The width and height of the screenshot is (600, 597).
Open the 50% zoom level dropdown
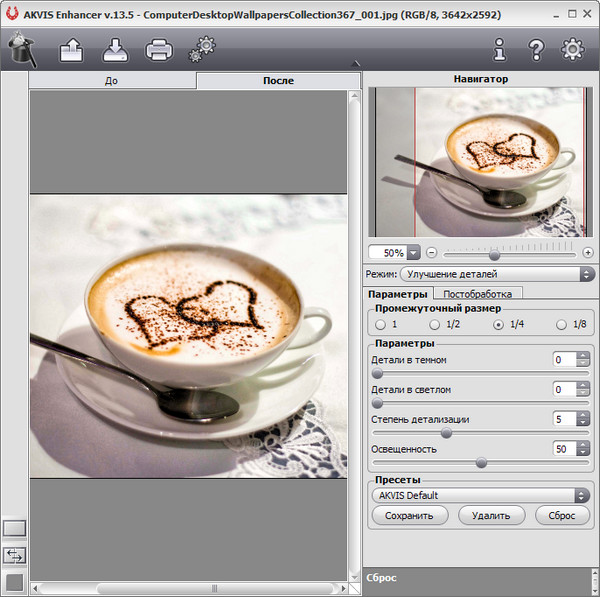[412, 253]
